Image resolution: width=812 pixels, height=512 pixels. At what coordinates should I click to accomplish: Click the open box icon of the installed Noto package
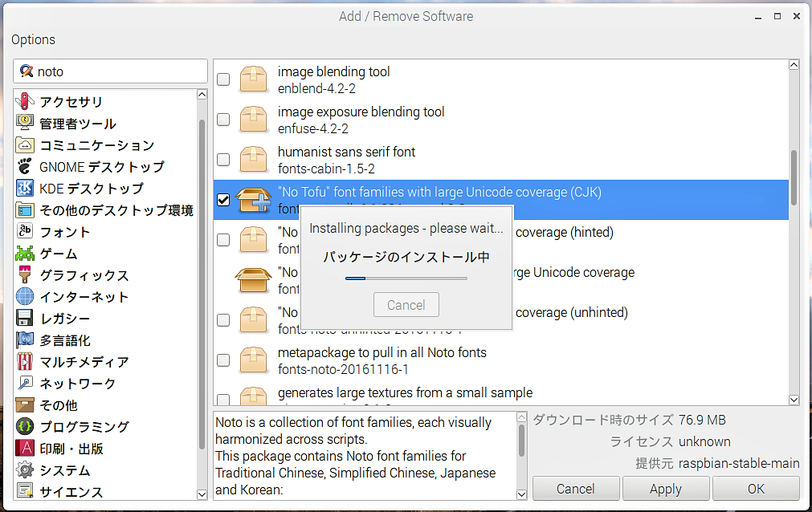point(253,280)
